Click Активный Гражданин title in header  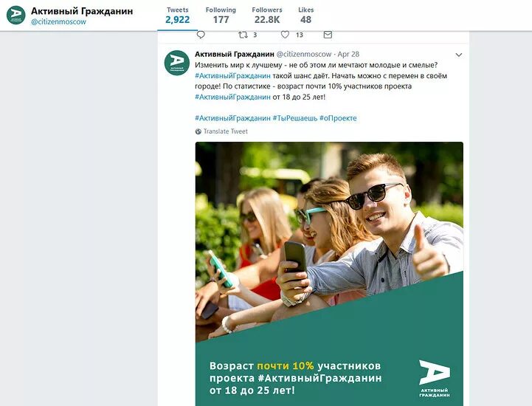pyautogui.click(x=82, y=11)
